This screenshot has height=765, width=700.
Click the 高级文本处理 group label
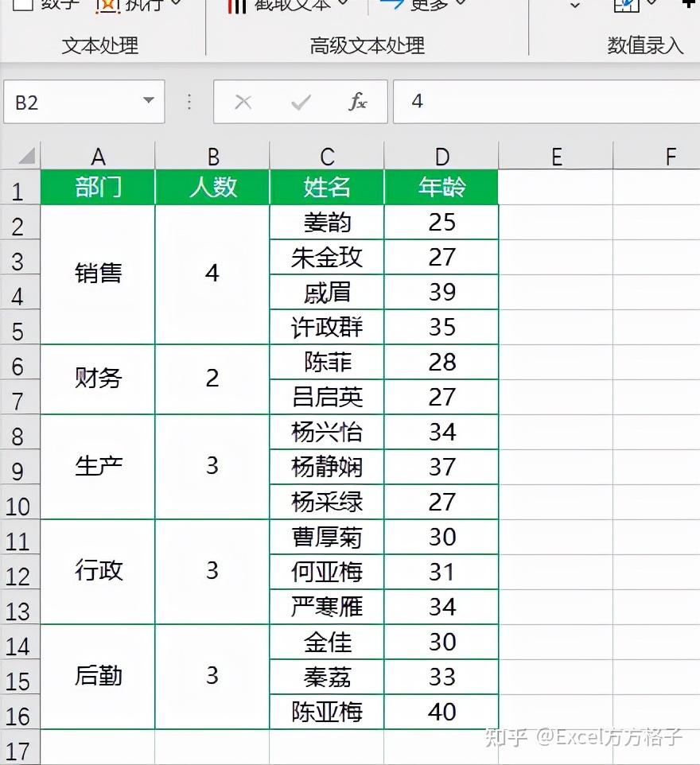(367, 45)
